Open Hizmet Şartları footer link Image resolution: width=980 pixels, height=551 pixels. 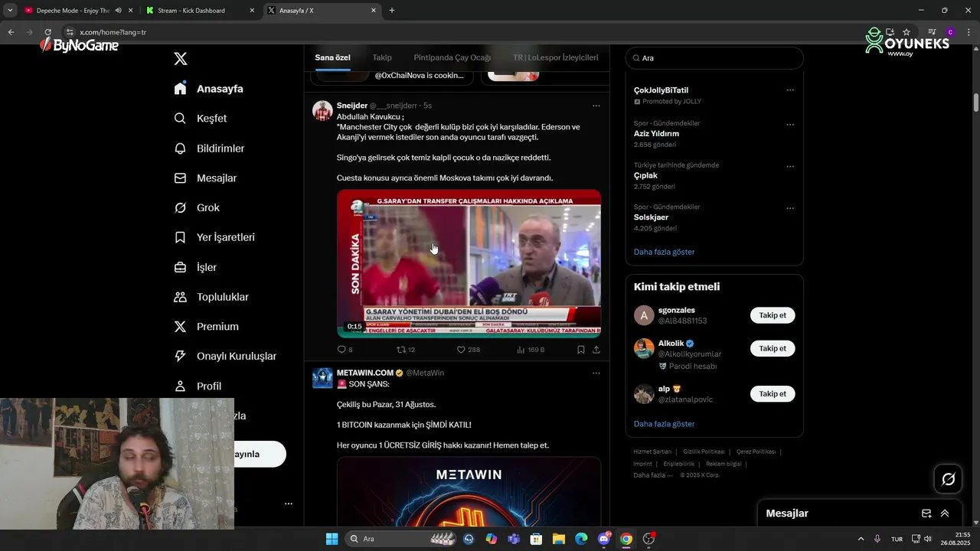652,452
